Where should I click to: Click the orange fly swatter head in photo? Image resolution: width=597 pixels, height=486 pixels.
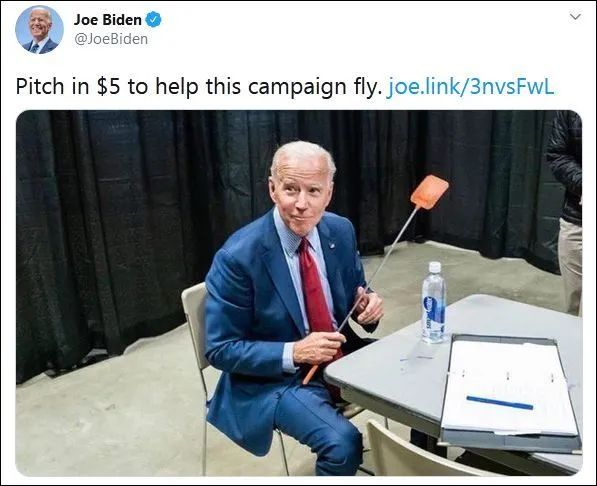click(430, 192)
